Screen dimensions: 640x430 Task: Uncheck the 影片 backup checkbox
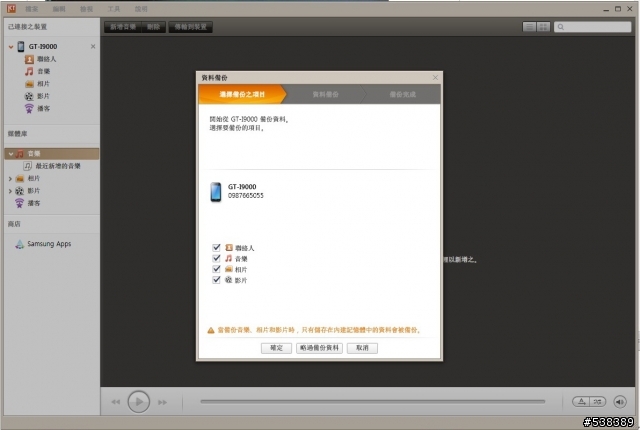click(216, 280)
